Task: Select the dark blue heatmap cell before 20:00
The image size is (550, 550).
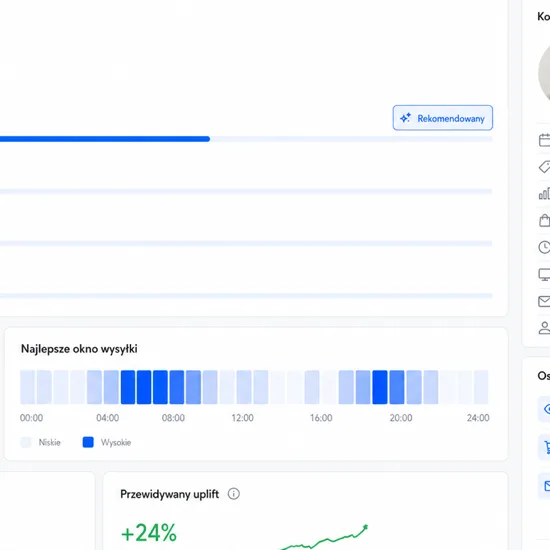Action: coord(380,387)
